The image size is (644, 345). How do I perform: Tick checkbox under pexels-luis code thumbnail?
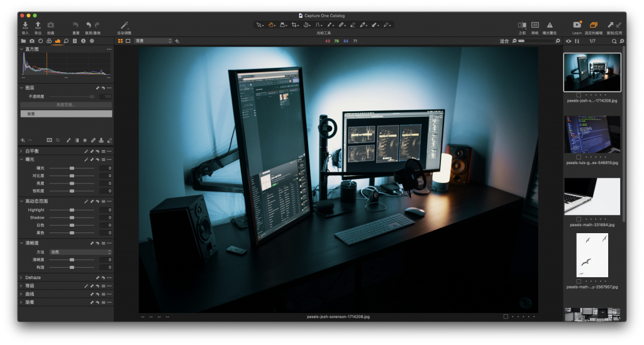click(x=579, y=156)
